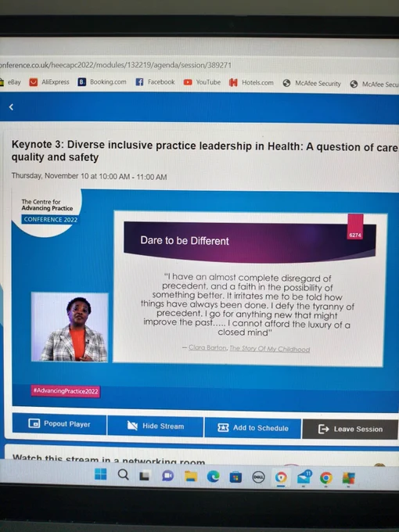Open the Hotels.com bookmark
The width and height of the screenshot is (399, 532).
(x=251, y=82)
